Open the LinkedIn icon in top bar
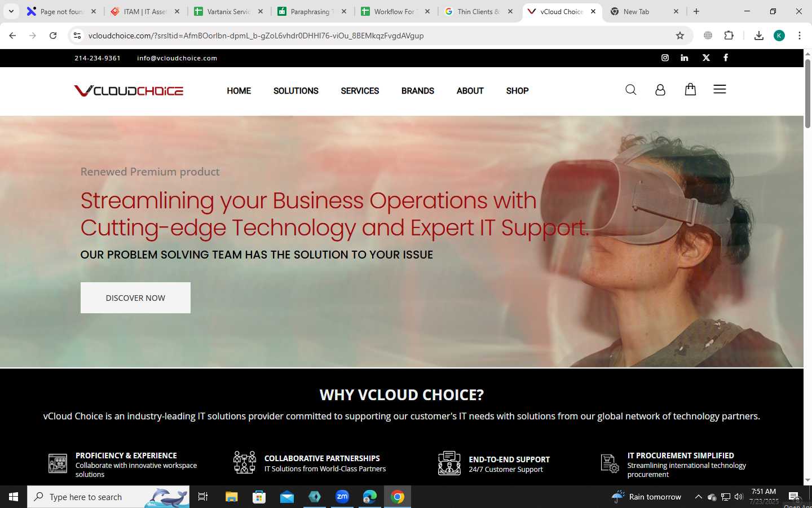Screen dimensions: 812x508 pyautogui.click(x=685, y=58)
